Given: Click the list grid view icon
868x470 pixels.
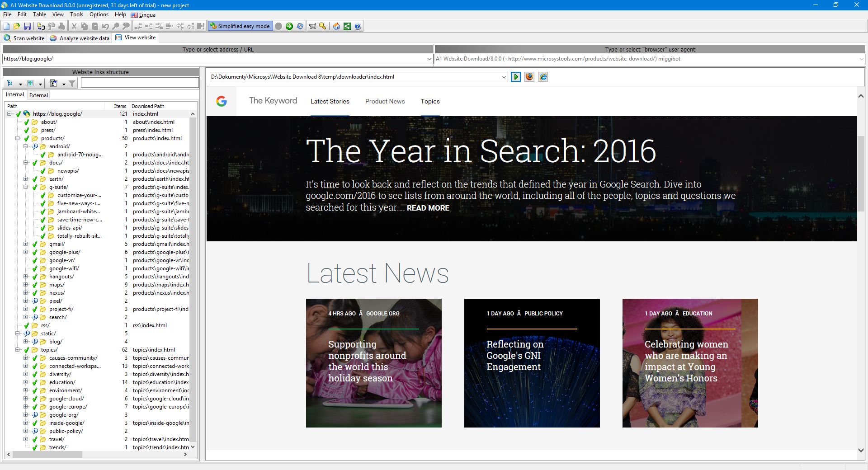Looking at the screenshot, I should (30, 83).
